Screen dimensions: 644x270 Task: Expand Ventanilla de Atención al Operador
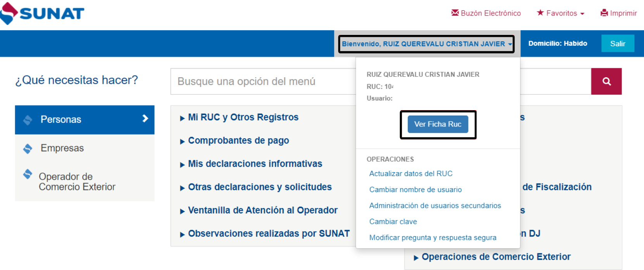point(258,210)
